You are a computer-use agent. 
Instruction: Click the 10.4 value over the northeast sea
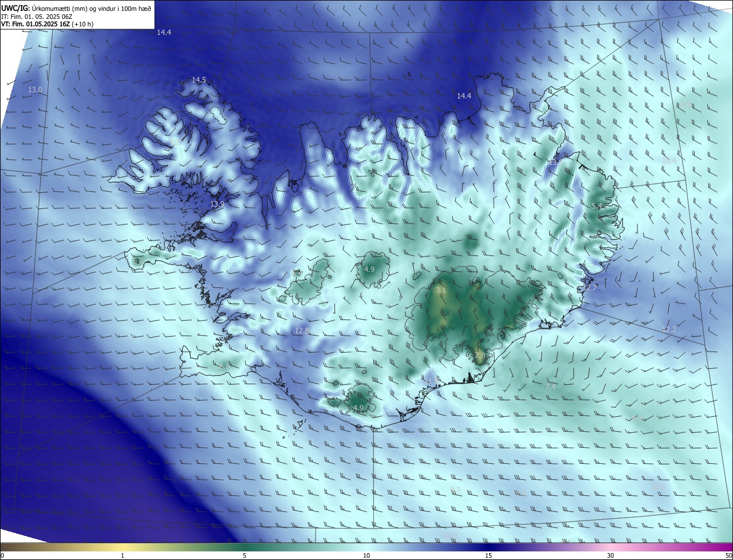(669, 161)
